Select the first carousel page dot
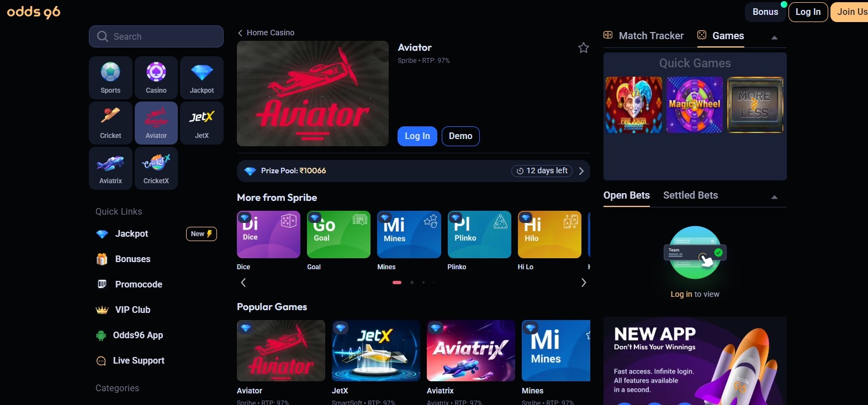Image resolution: width=868 pixels, height=405 pixels. click(x=397, y=283)
